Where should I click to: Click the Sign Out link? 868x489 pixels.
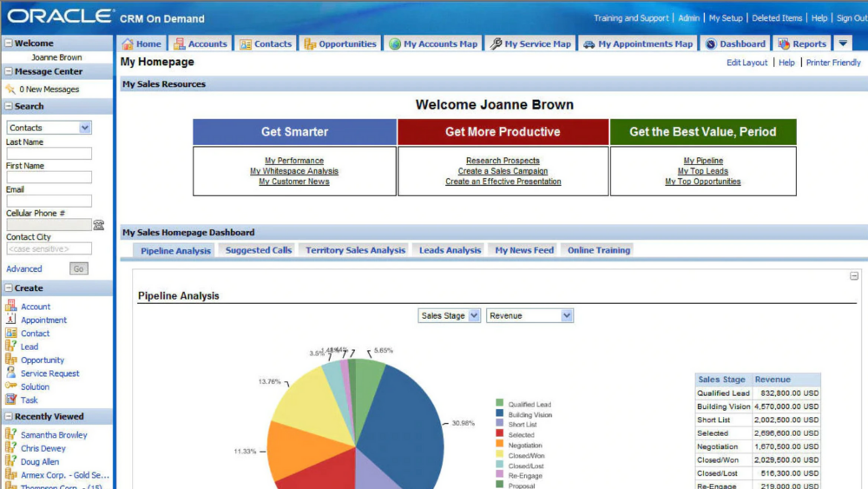click(852, 18)
